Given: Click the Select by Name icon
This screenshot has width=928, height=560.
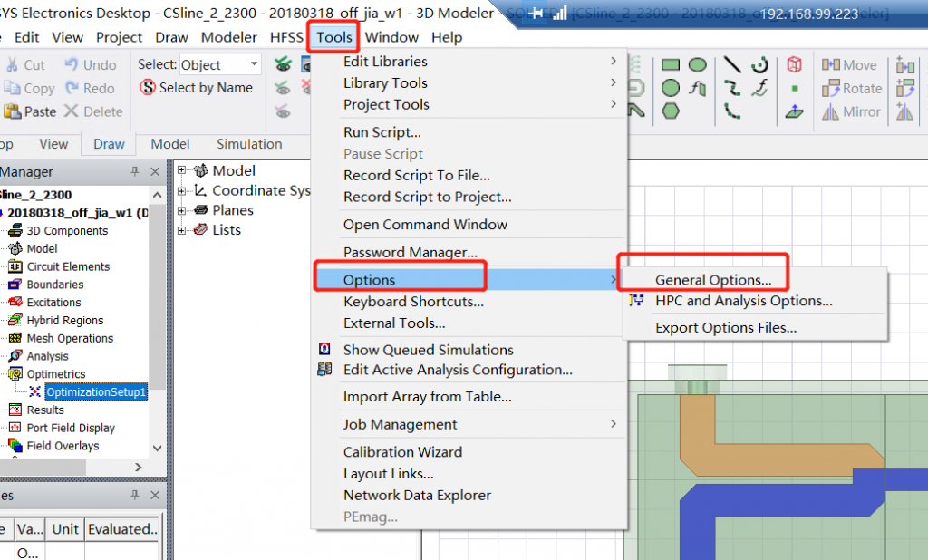Looking at the screenshot, I should (x=148, y=88).
